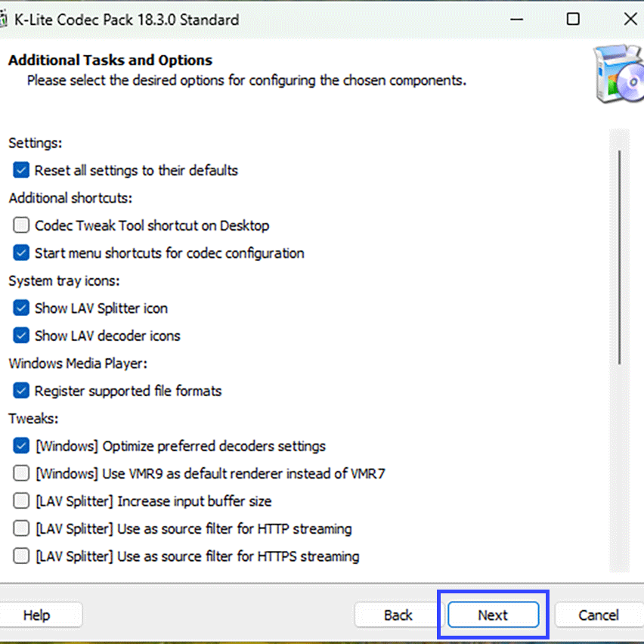Viewport: 644px width, 644px height.
Task: Enable LAV Splitter for HTTP streaming
Action: (21, 529)
